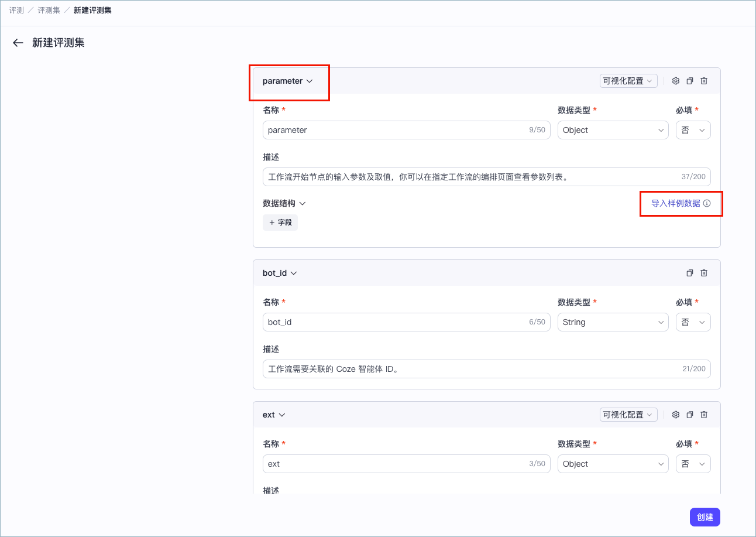756x537 pixels.
Task: Go back using the left arrow icon
Action: [18, 43]
